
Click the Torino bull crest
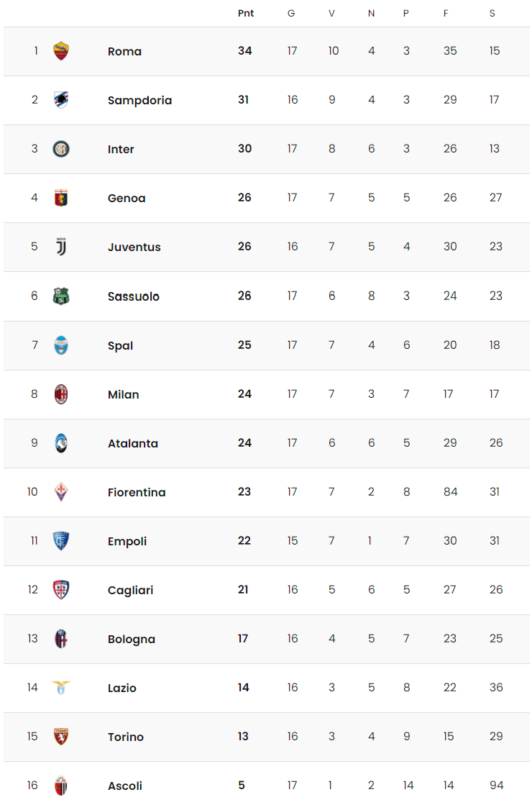click(x=61, y=736)
